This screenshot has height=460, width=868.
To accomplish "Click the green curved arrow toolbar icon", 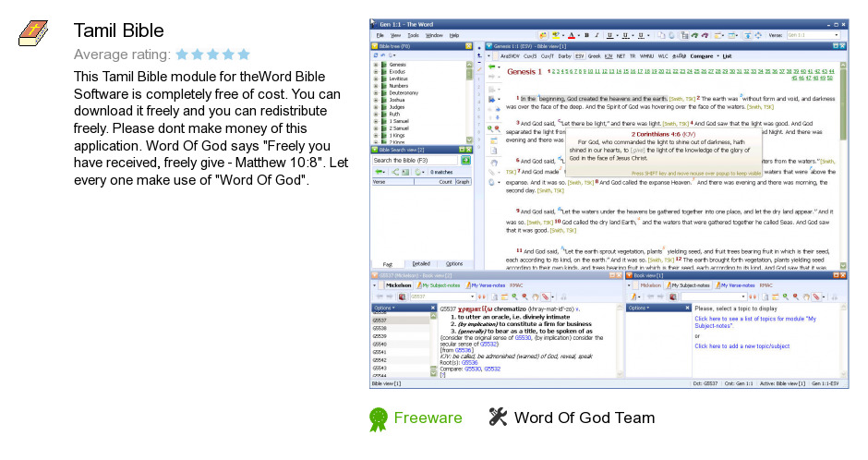I will click(694, 35).
